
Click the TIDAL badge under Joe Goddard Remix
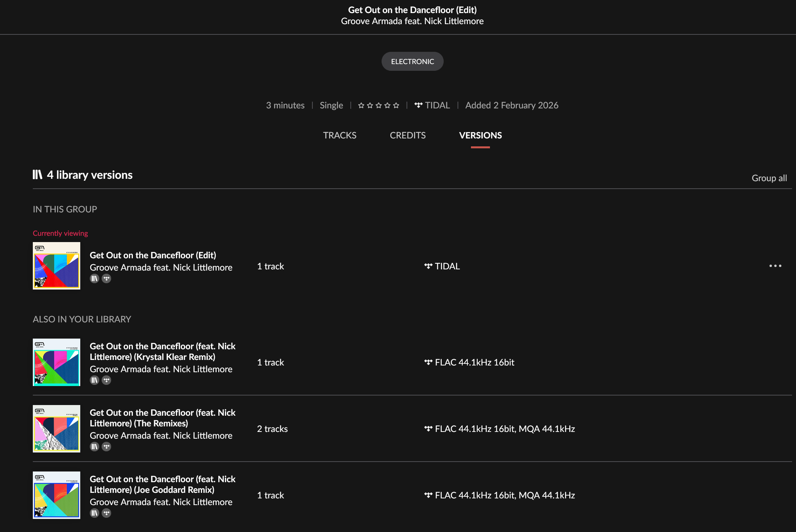tap(106, 513)
